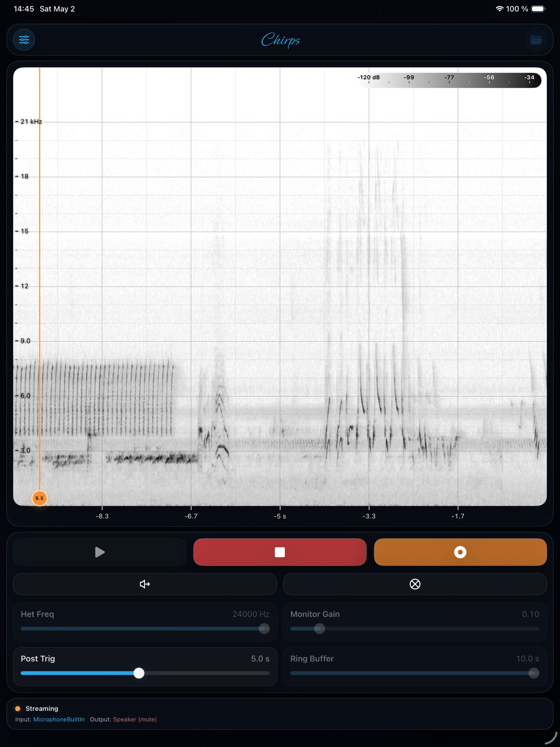The image size is (560, 747).
Task: Click the -99 scale label
Action: click(409, 77)
